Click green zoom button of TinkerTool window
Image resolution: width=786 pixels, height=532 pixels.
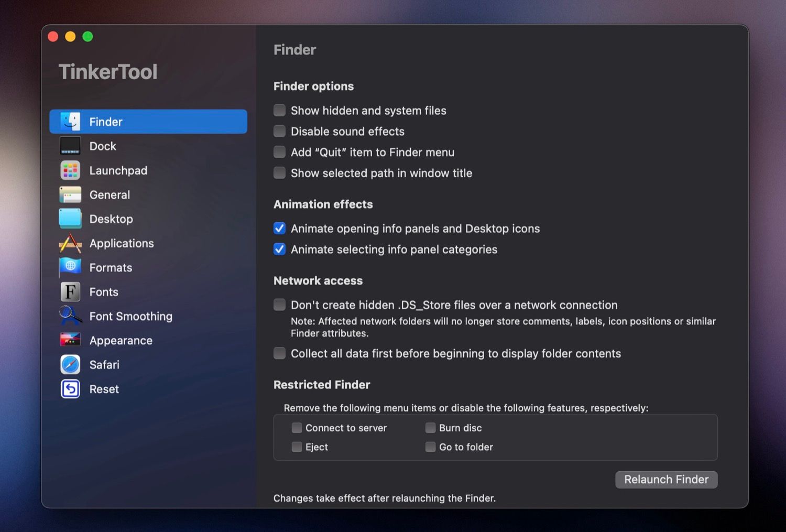pyautogui.click(x=88, y=36)
